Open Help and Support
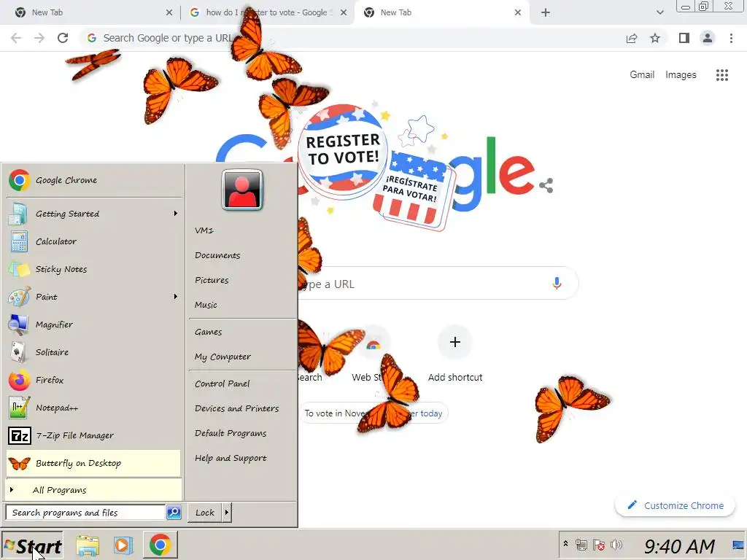747x560 pixels. tap(231, 458)
